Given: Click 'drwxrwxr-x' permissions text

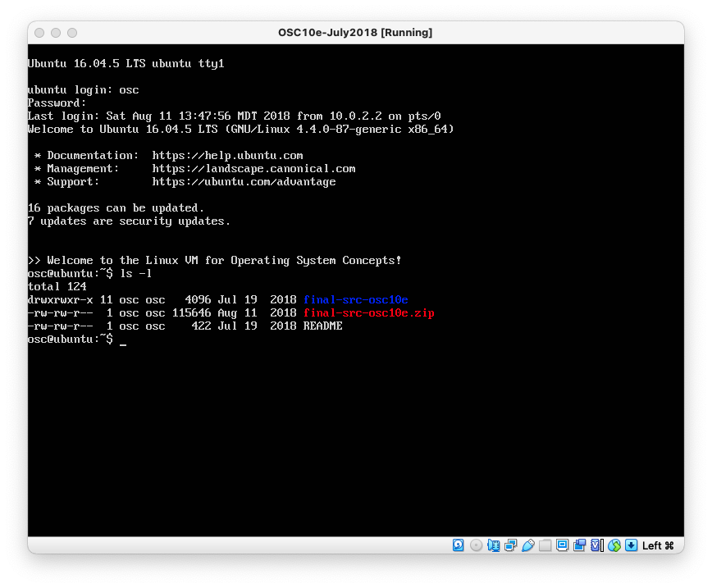Looking at the screenshot, I should (x=61, y=299).
